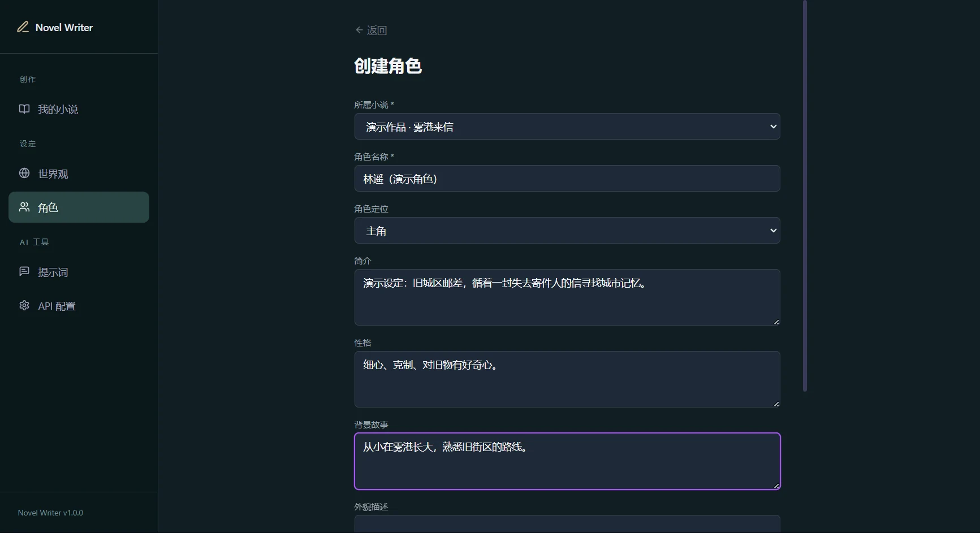The image size is (980, 533).
Task: Click the 创作 sidebar section header
Action: click(x=28, y=79)
